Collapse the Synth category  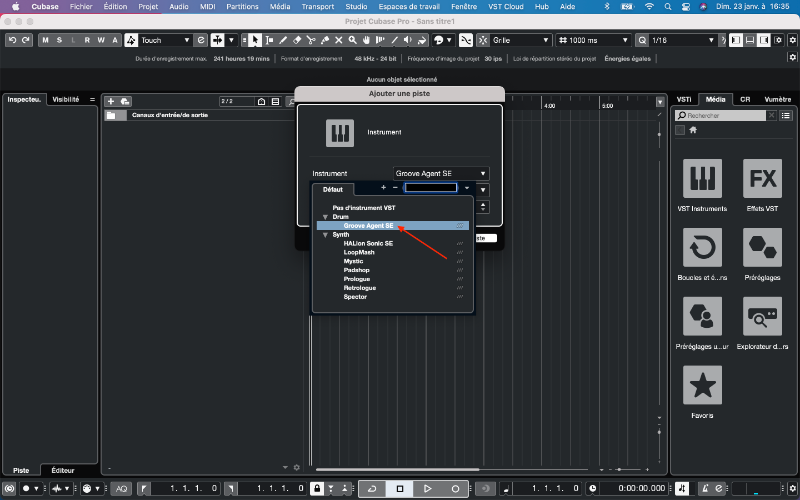(x=325, y=235)
